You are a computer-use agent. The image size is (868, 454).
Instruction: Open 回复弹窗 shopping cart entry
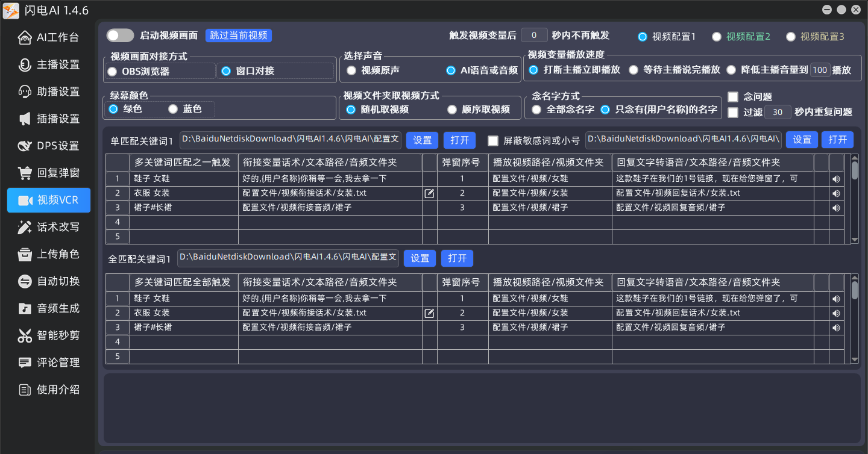click(x=49, y=173)
